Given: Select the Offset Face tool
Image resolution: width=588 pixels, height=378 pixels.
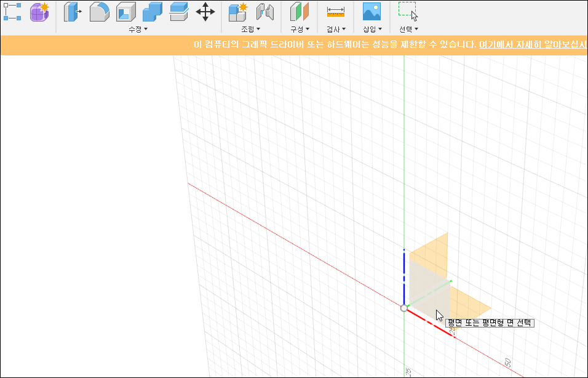Looking at the screenshot, I should click(179, 12).
